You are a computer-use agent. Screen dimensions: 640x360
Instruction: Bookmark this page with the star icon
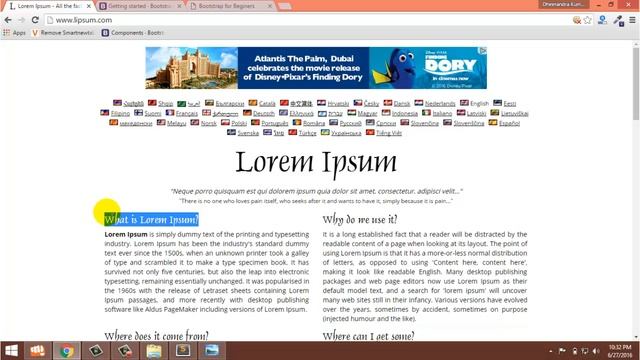coord(587,20)
